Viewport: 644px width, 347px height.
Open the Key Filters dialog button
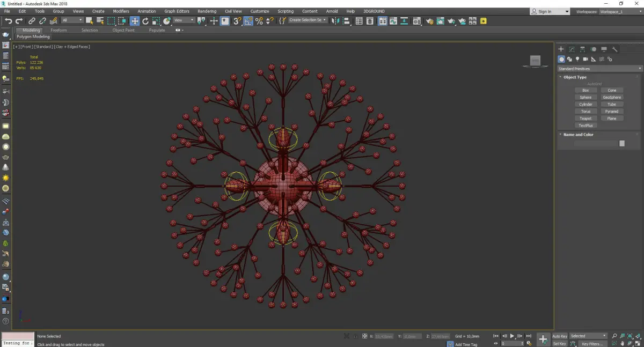pyautogui.click(x=592, y=344)
